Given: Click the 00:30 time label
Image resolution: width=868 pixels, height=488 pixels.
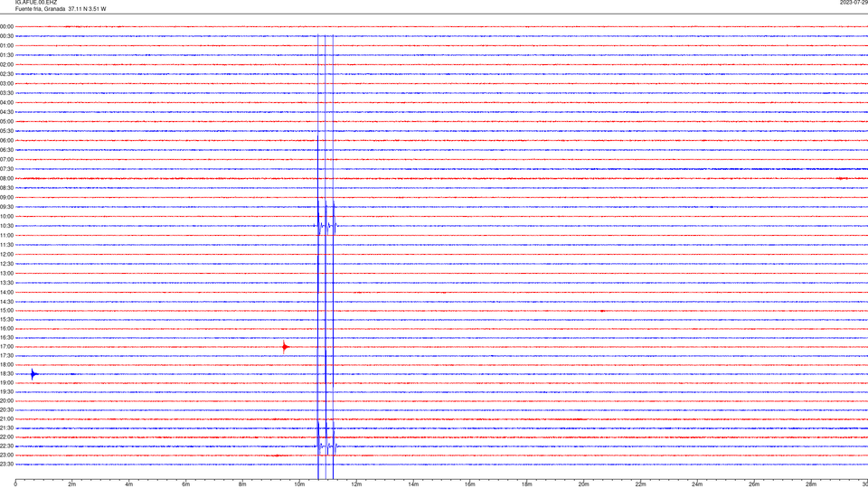Looking at the screenshot, I should [6, 36].
